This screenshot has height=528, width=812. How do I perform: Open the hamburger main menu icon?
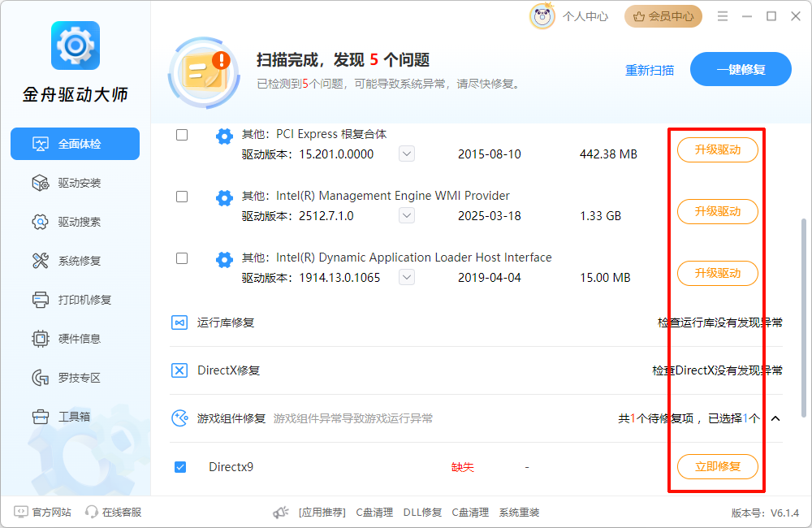pyautogui.click(x=723, y=16)
